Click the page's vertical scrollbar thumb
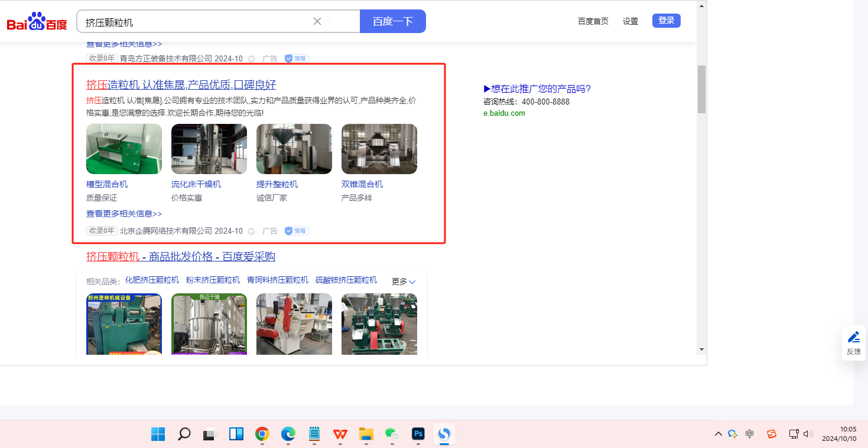The height and width of the screenshot is (448, 868). [x=701, y=89]
